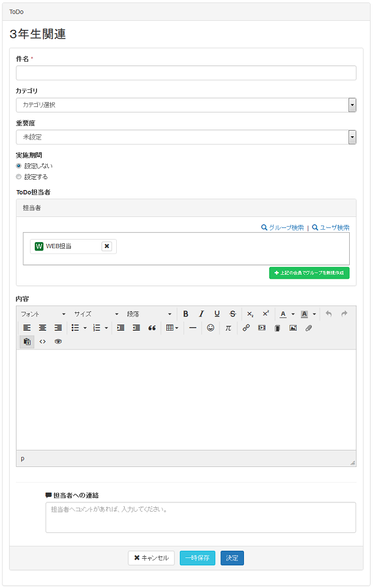This screenshot has width=373, height=588.
Task: Click the strikethrough icon
Action: point(232,314)
